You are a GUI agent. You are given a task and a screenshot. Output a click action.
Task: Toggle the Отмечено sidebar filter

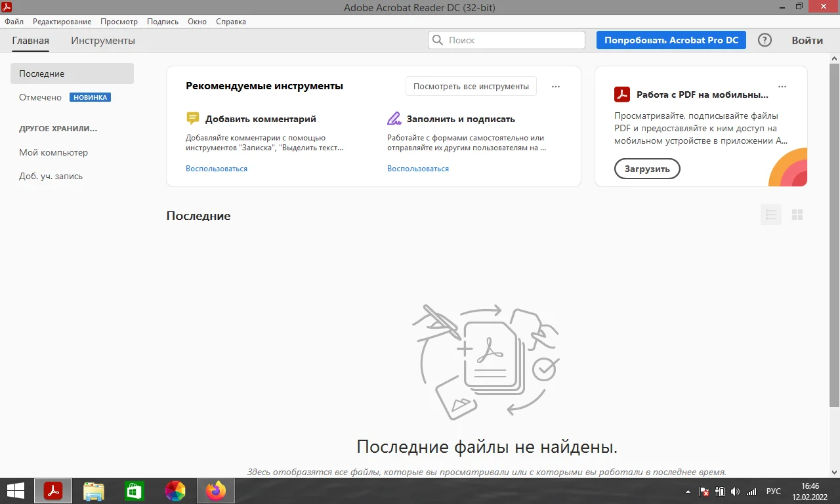(x=40, y=96)
